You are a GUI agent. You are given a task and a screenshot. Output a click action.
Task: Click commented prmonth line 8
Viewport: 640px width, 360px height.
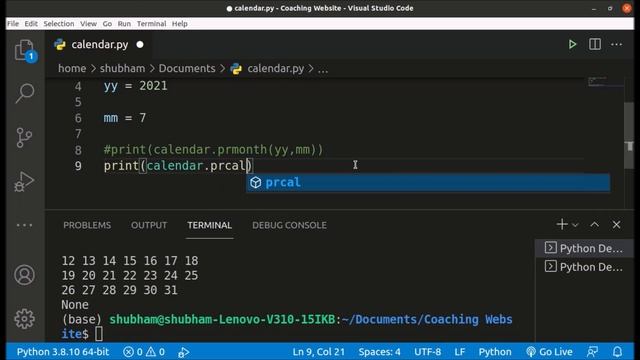(x=213, y=150)
